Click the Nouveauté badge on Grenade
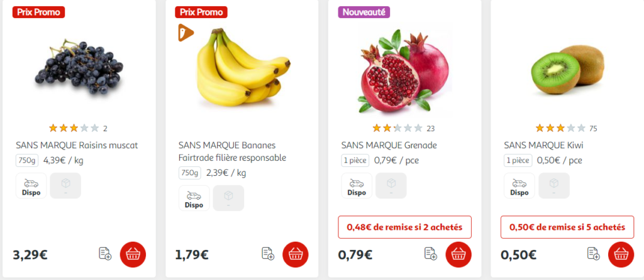The height and width of the screenshot is (280, 644). [x=364, y=13]
